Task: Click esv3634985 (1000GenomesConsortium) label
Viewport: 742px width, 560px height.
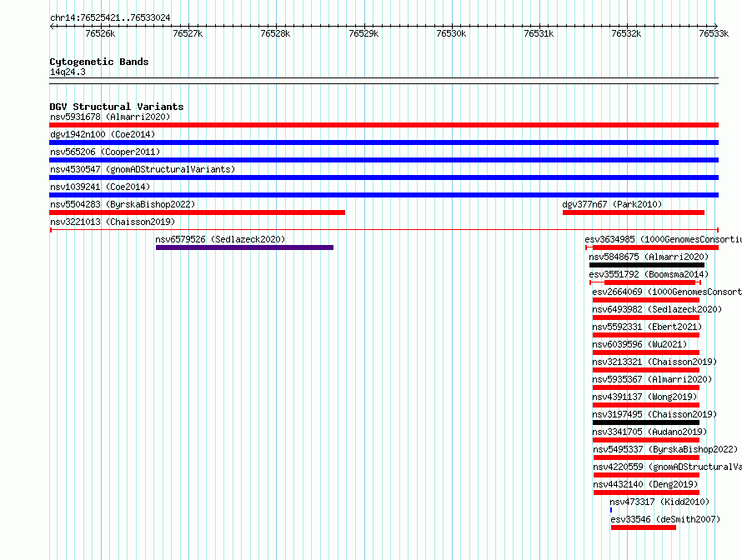Action: pos(663,239)
